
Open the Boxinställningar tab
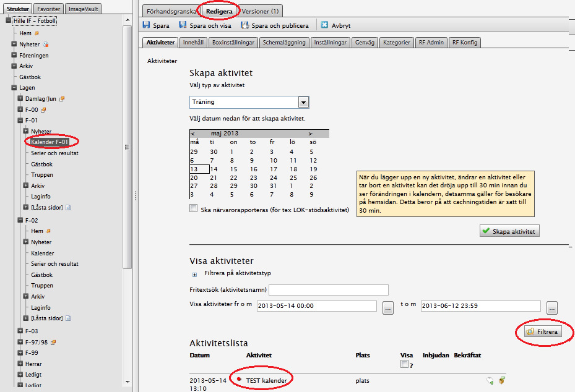pyautogui.click(x=233, y=43)
